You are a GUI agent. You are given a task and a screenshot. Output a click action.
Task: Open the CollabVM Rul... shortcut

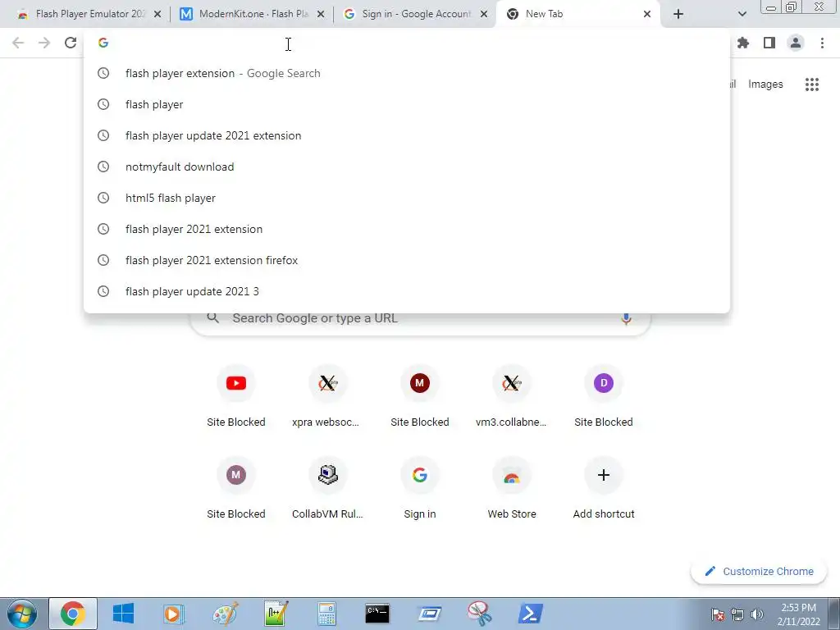pos(327,489)
